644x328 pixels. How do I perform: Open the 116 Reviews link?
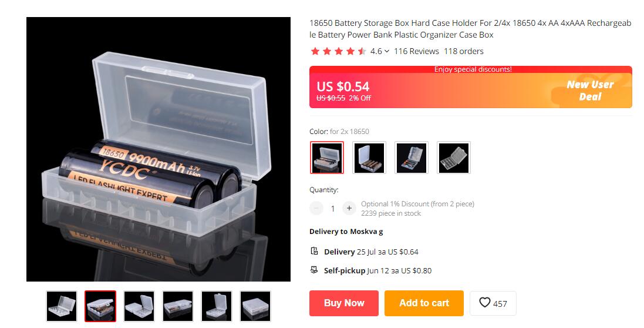[x=416, y=51]
